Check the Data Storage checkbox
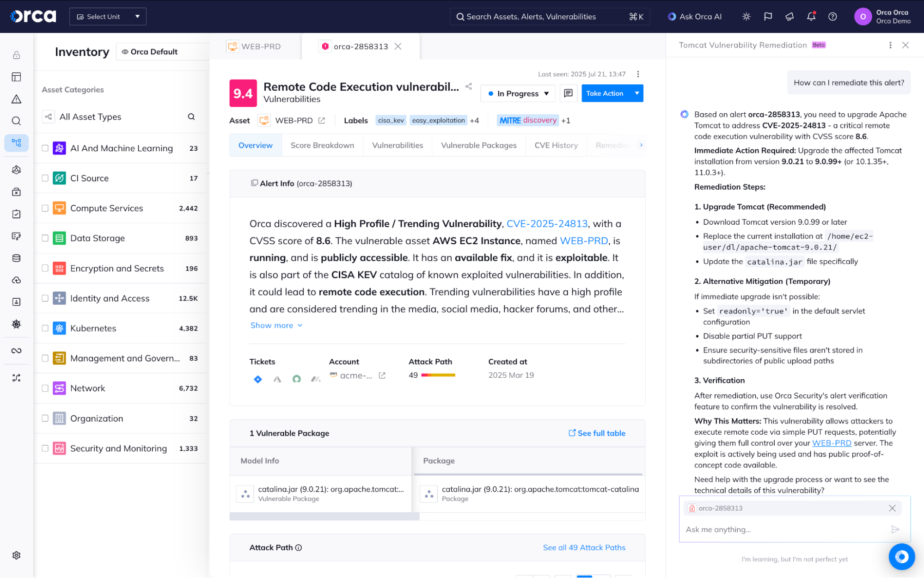The height and width of the screenshot is (578, 924). [x=45, y=239]
